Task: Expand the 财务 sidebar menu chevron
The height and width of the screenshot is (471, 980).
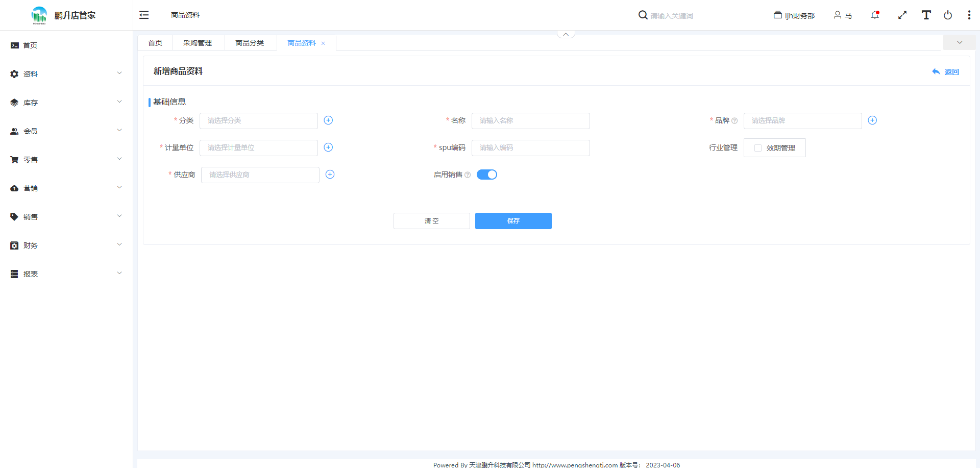Action: (119, 244)
